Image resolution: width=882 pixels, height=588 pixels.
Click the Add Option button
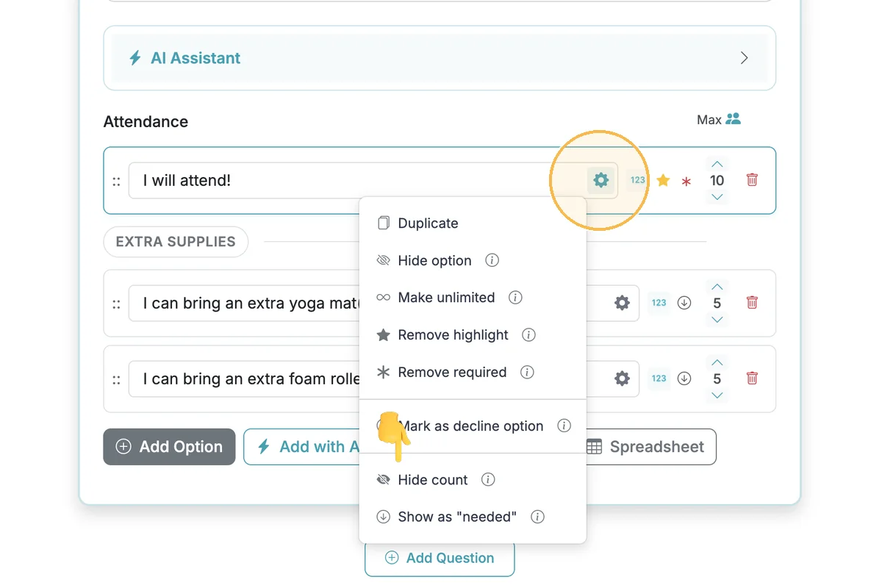169,447
